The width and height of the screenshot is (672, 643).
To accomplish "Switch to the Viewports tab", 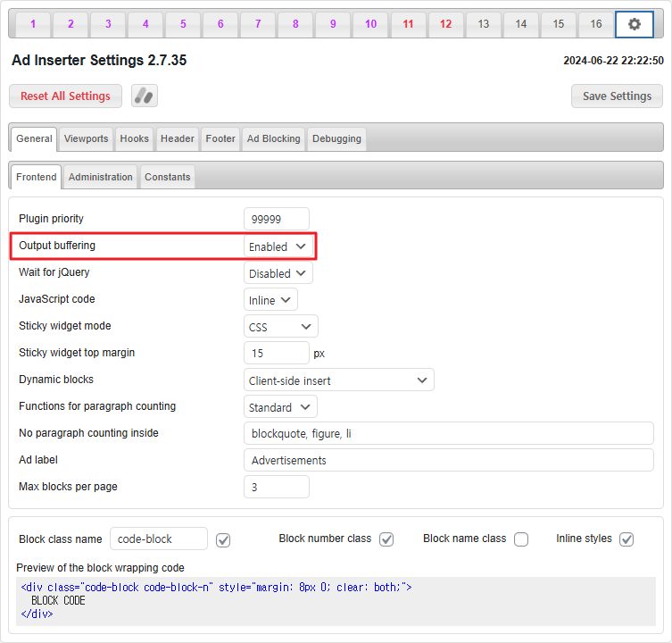I will [x=86, y=138].
